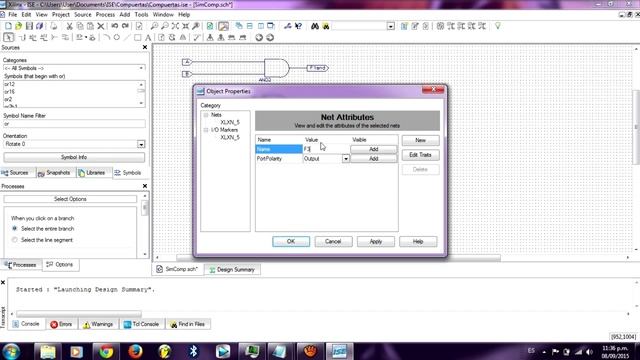Select the Add Circle tool
640x360 pixels.
(117, 38)
